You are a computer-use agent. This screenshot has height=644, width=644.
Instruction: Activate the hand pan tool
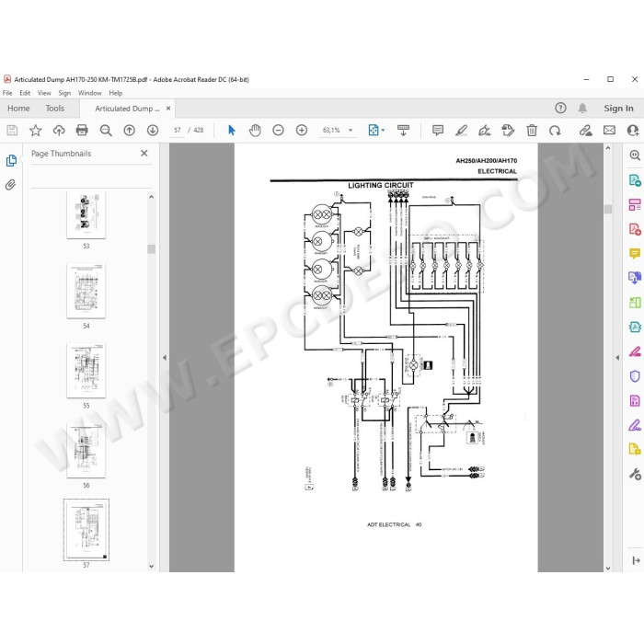(x=255, y=131)
